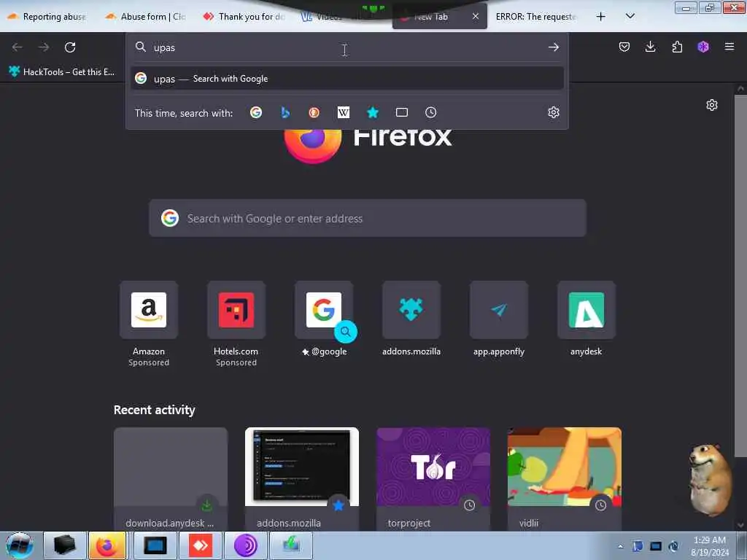Open HackTools bookmark in bookmarks bar
Screen dimensions: 747x560
62,72
